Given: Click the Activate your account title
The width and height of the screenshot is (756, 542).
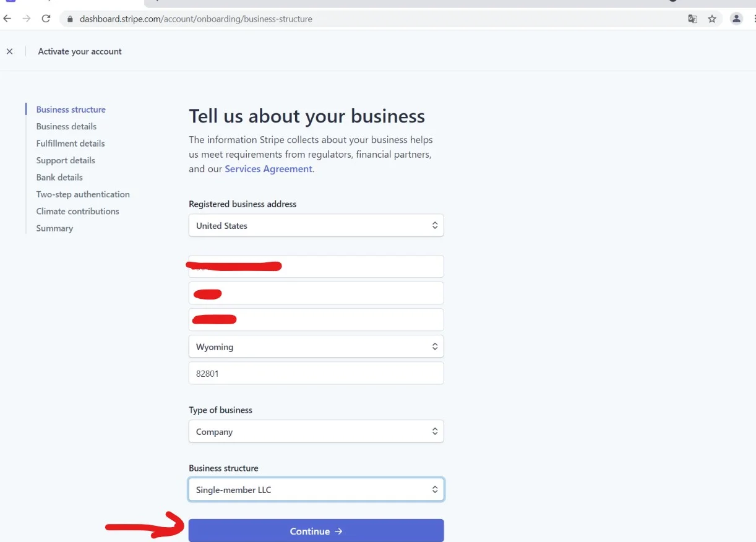Looking at the screenshot, I should 80,51.
